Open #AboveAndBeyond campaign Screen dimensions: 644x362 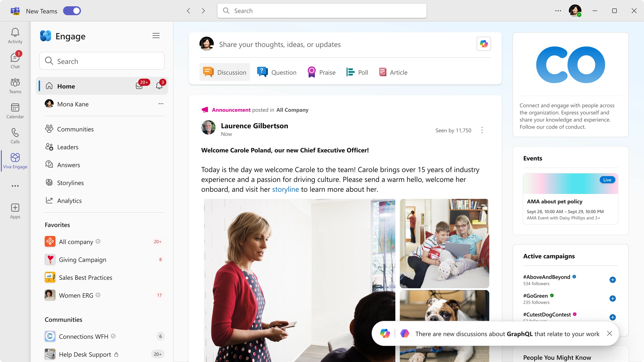coord(547,277)
